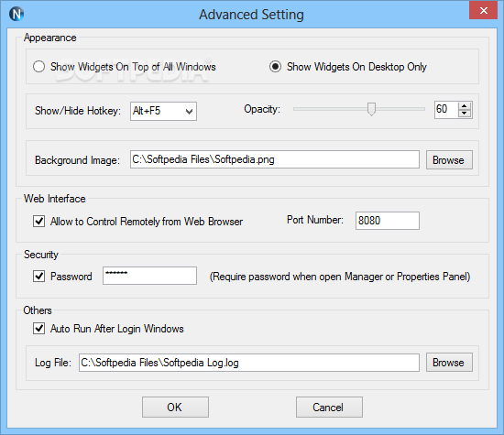Click the Background Image path field
This screenshot has width=504, height=435.
click(x=275, y=159)
